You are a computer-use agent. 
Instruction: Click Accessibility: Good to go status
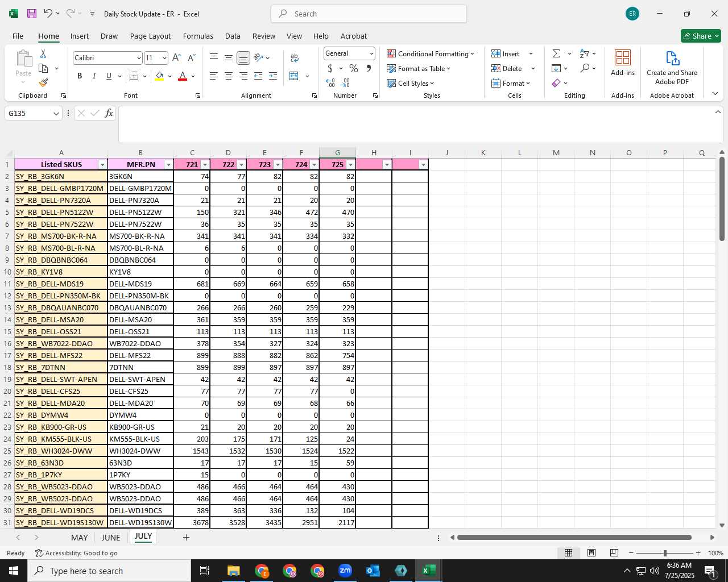76,553
